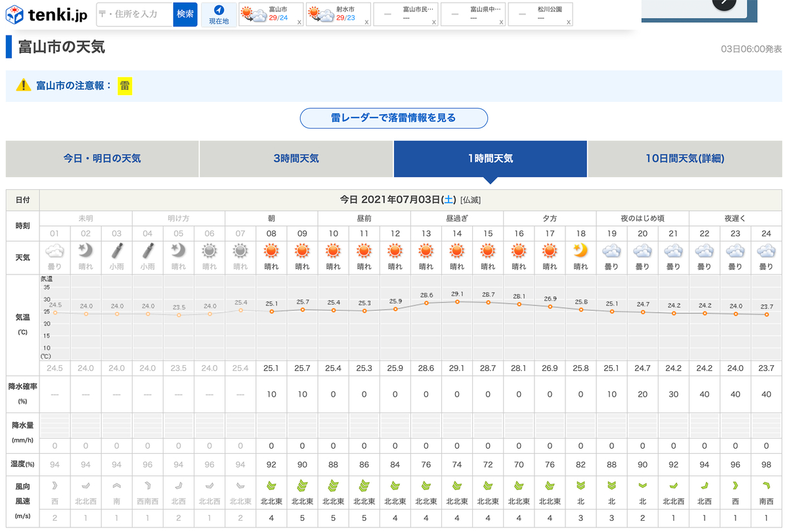788x532 pixels.
Task: Click the green wind icon at hour 20
Action: tap(643, 485)
